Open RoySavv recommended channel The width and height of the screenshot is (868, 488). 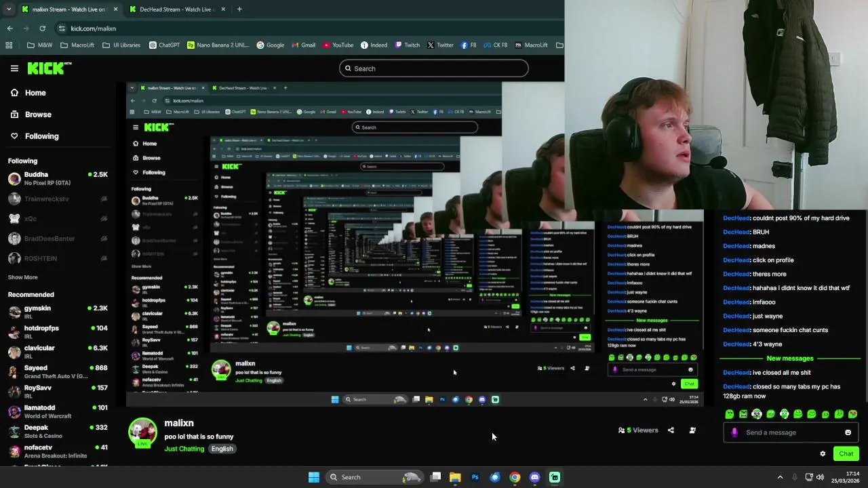click(x=58, y=391)
